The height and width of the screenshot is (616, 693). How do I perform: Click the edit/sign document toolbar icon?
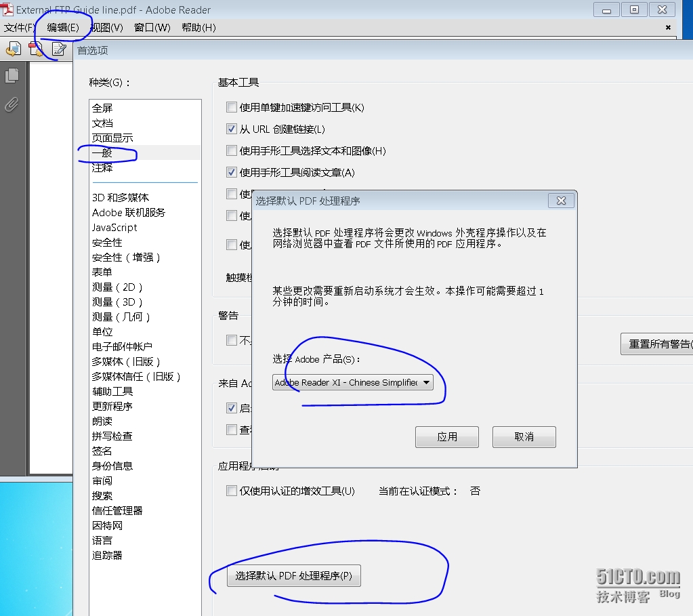[x=59, y=49]
